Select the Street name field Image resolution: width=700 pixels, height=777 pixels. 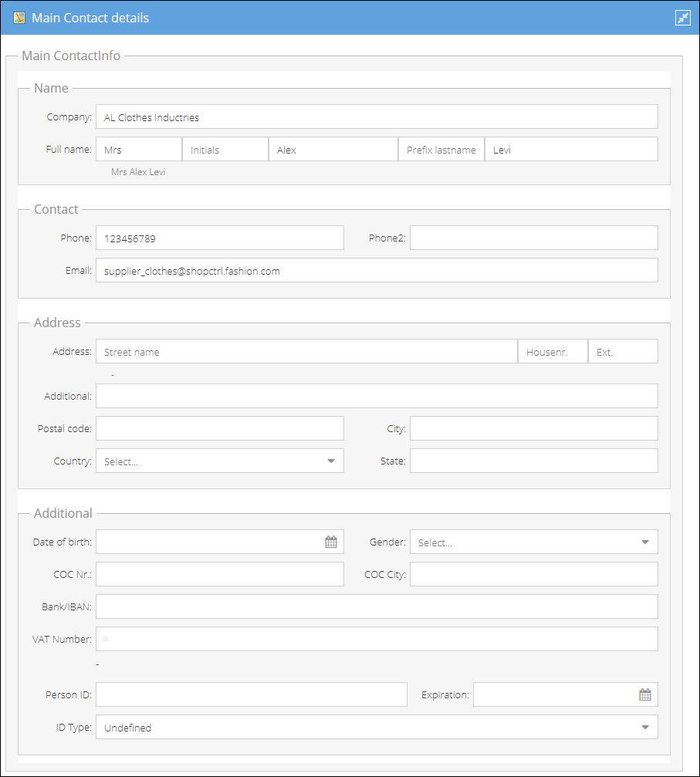click(306, 351)
